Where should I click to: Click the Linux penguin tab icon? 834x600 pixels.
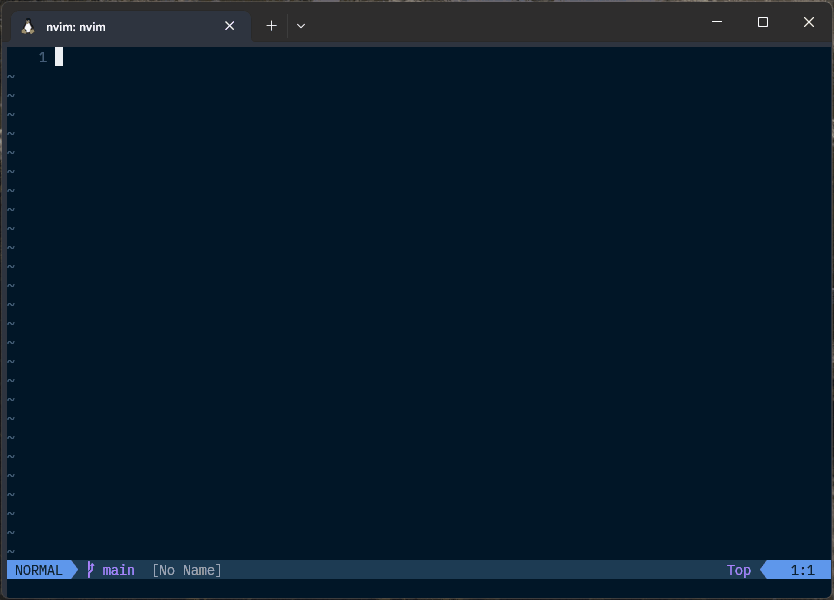[x=28, y=26]
